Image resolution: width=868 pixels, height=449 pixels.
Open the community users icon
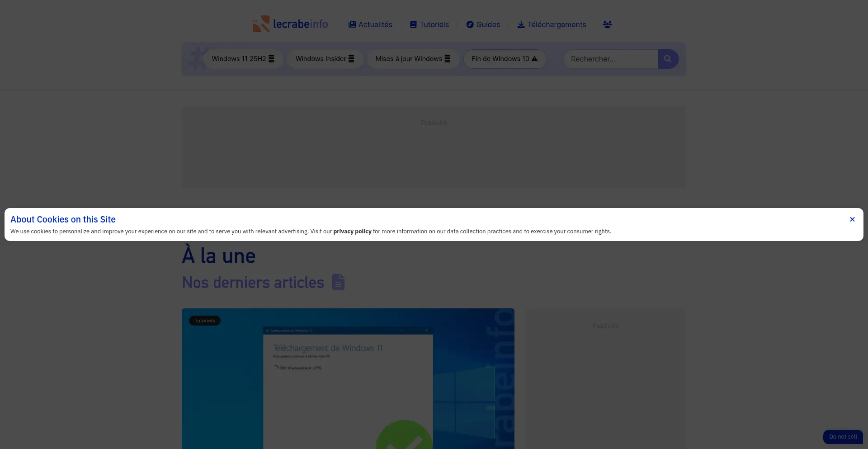tap(607, 24)
